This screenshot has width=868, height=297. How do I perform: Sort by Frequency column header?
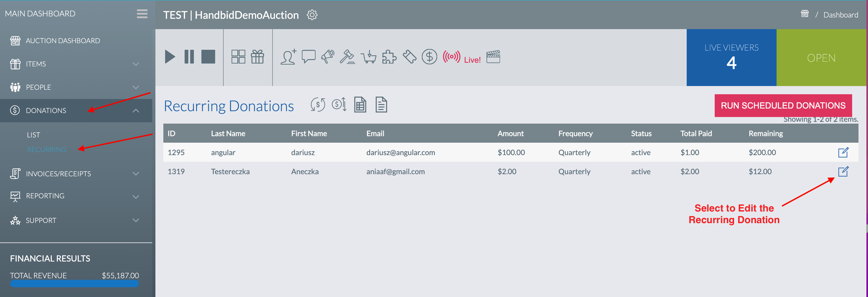coord(575,134)
